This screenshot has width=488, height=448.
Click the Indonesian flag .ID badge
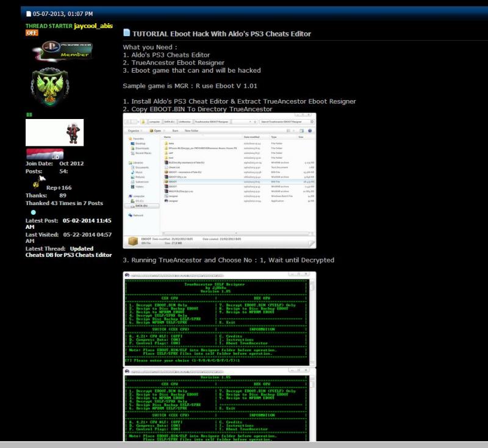pos(45,154)
